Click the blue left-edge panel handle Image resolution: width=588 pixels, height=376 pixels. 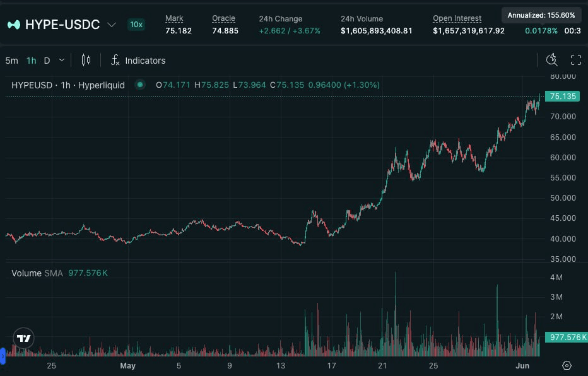click(3, 356)
